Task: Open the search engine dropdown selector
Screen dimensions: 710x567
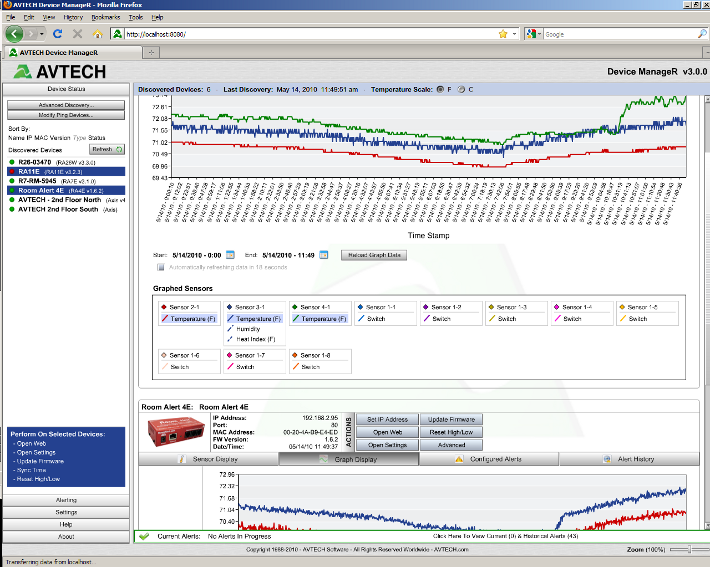Action: click(x=535, y=34)
